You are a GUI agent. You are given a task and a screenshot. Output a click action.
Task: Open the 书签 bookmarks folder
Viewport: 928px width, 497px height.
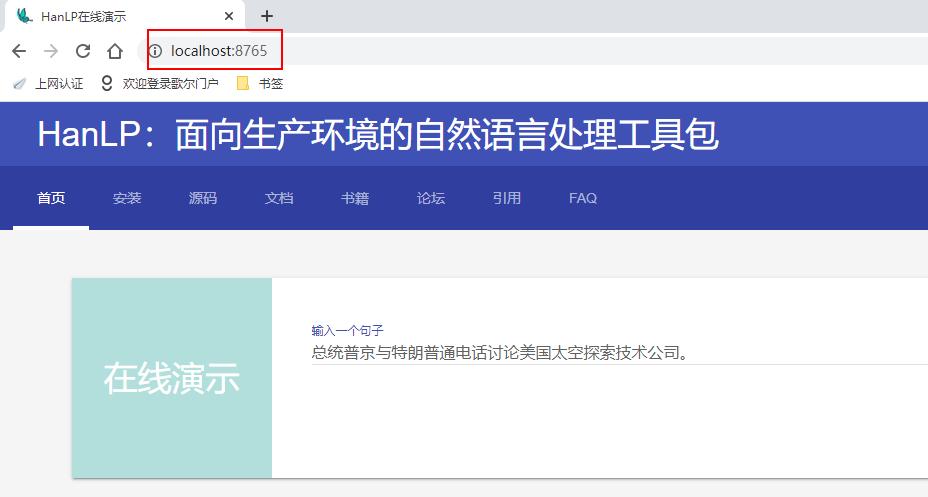pyautogui.click(x=260, y=83)
